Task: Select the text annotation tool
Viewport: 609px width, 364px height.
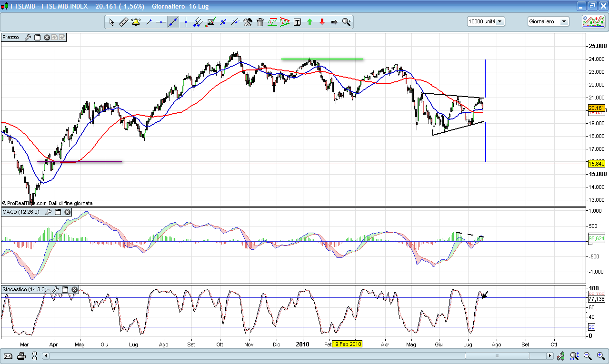Action: pyautogui.click(x=298, y=22)
